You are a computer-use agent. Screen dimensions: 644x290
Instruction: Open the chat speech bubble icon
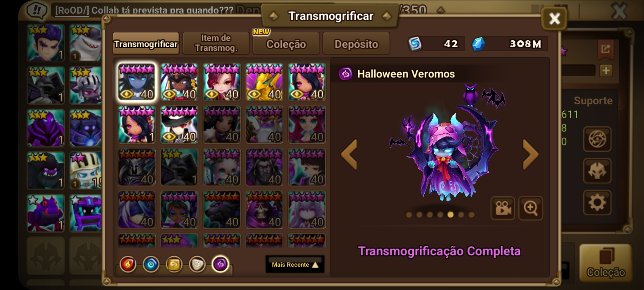click(37, 10)
